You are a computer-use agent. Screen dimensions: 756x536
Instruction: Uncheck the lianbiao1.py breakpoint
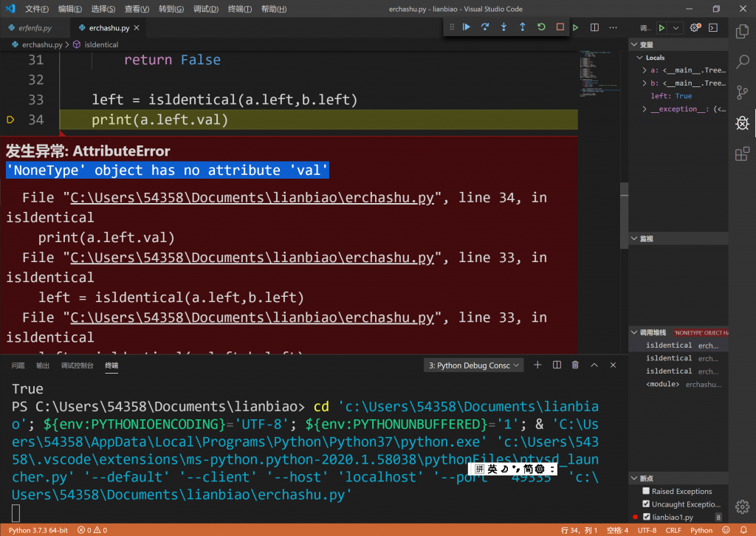[647, 518]
